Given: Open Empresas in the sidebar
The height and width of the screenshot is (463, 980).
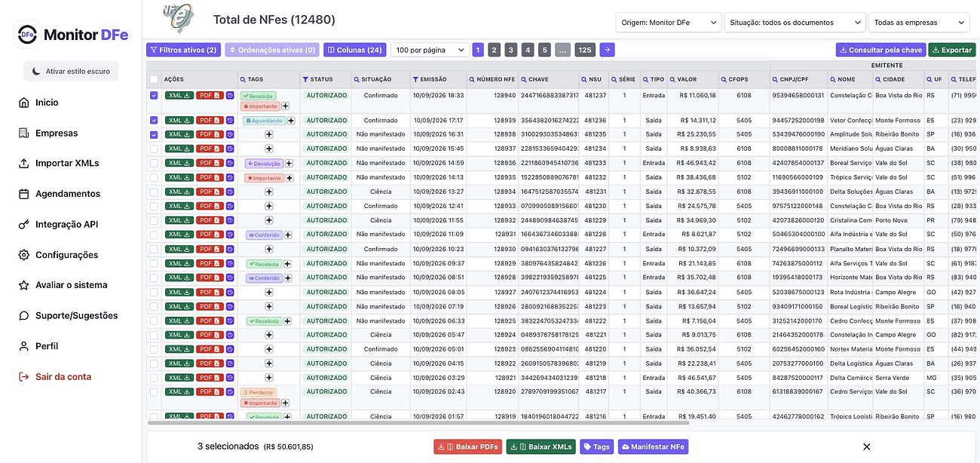Looking at the screenshot, I should pos(57,133).
